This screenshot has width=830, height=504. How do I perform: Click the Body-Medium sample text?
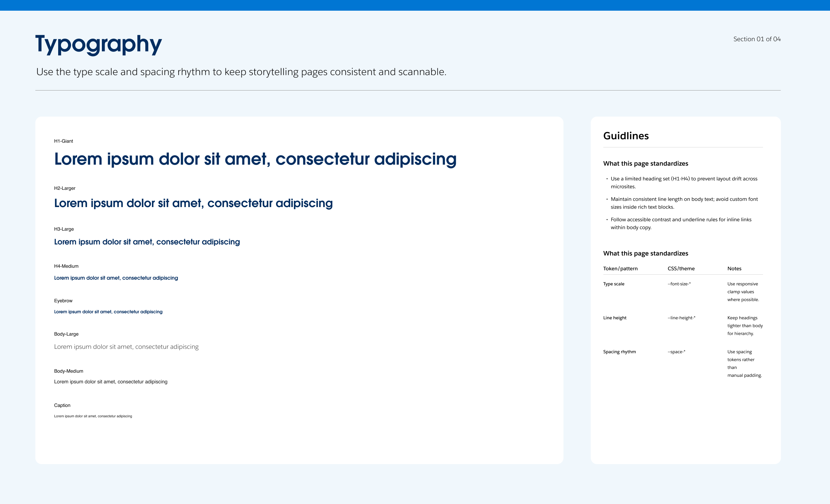tap(110, 381)
